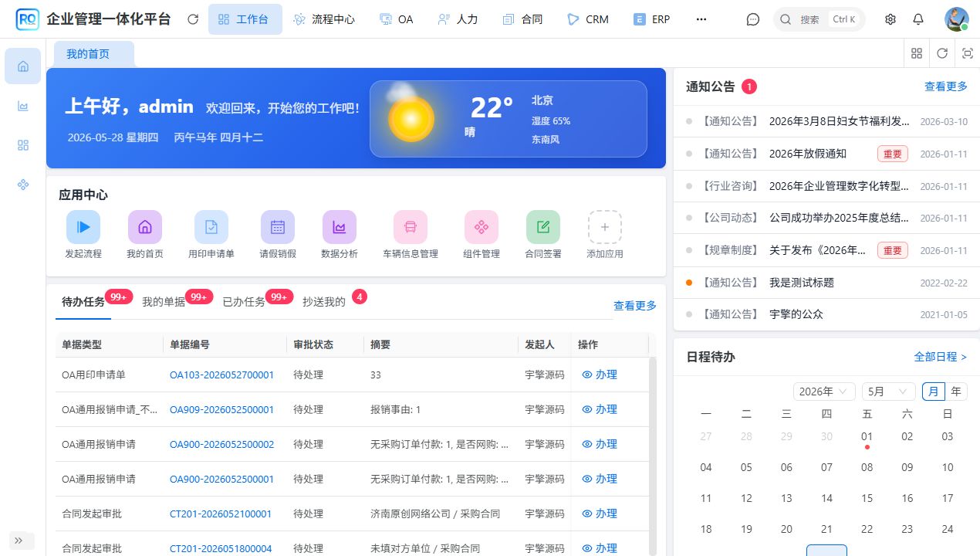Screen dimensions: 980x556
Task: Open 工作台 in top navigation
Action: 245,19
